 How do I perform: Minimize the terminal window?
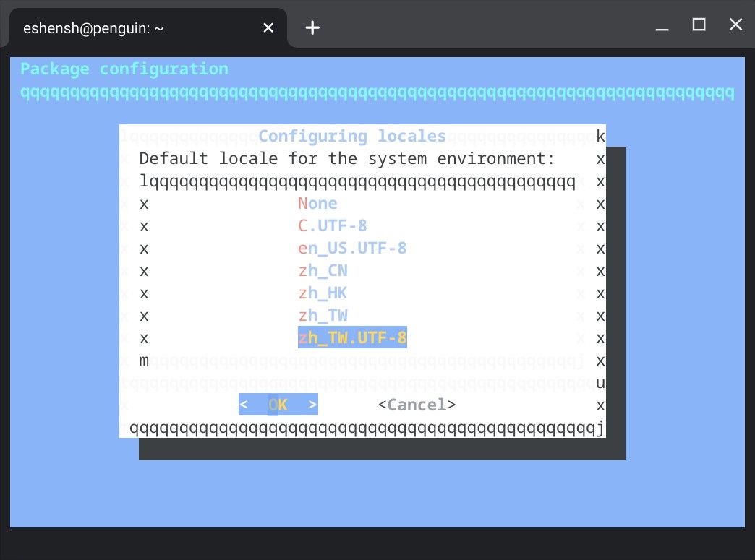(662, 27)
